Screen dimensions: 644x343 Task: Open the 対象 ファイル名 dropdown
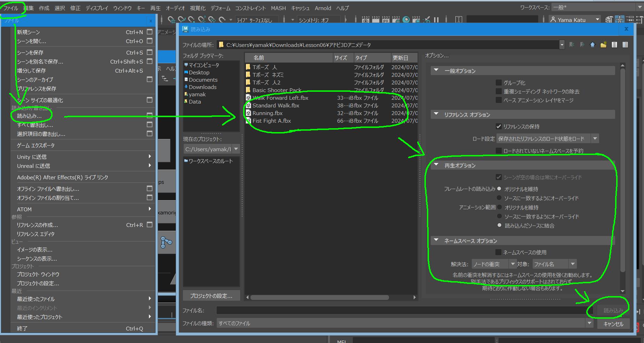tap(555, 264)
